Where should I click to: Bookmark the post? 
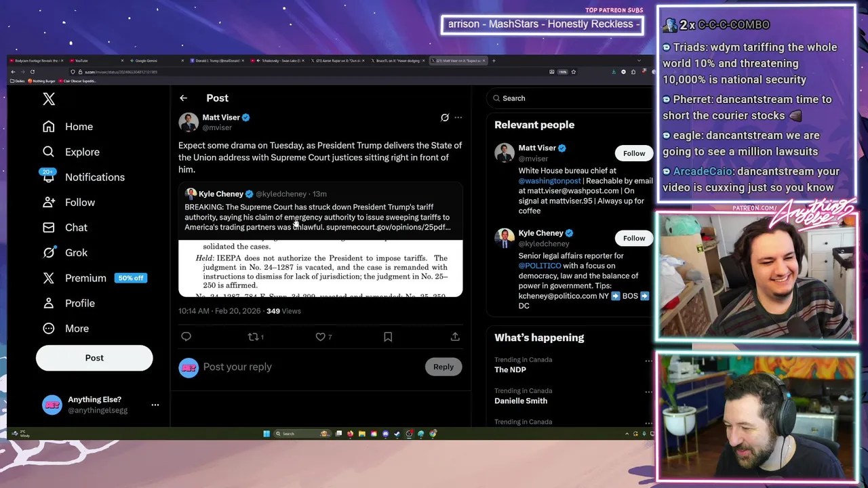[x=388, y=336]
